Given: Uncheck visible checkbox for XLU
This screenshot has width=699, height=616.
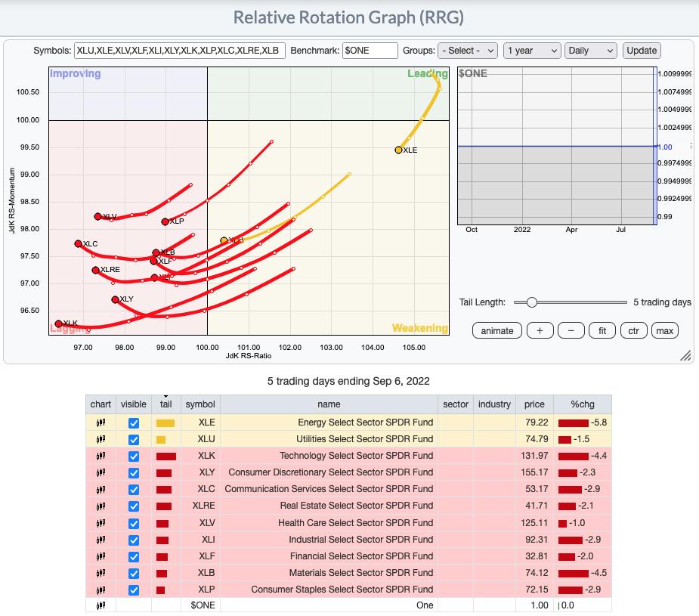Looking at the screenshot, I should tap(133, 439).
